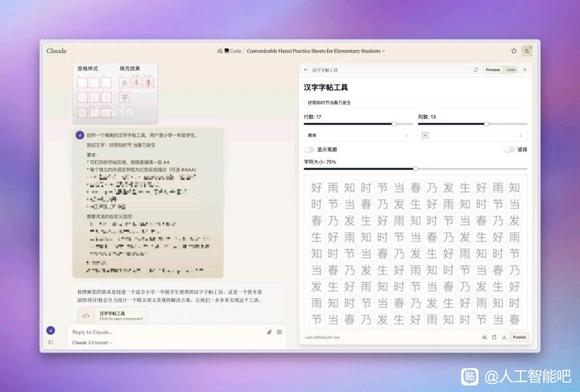Switch to the Code tab

[510, 70]
